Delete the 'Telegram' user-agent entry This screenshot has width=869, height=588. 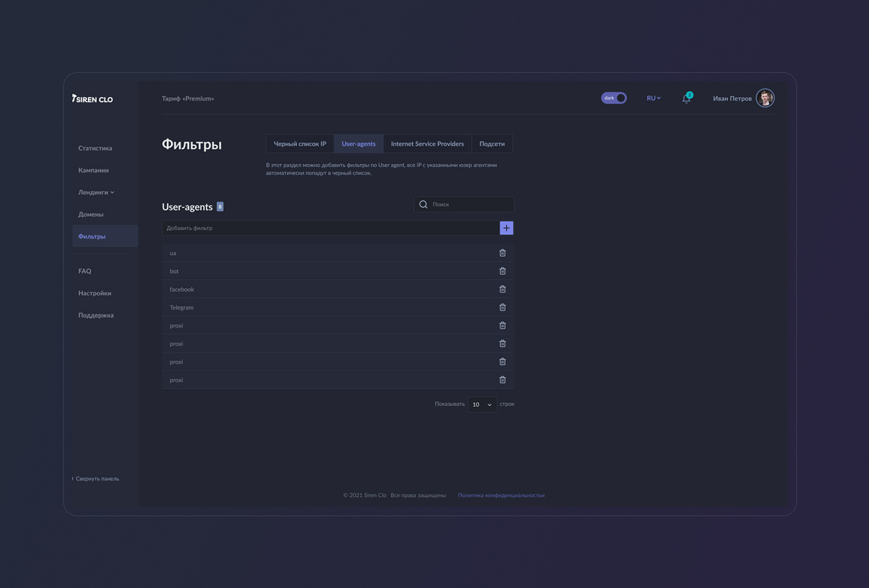click(502, 307)
